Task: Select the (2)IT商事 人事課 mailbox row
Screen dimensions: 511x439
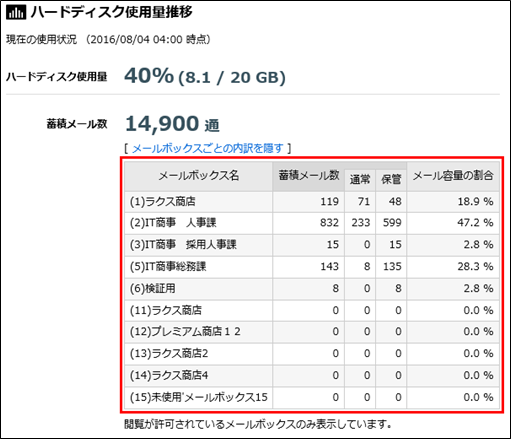Action: coord(312,223)
